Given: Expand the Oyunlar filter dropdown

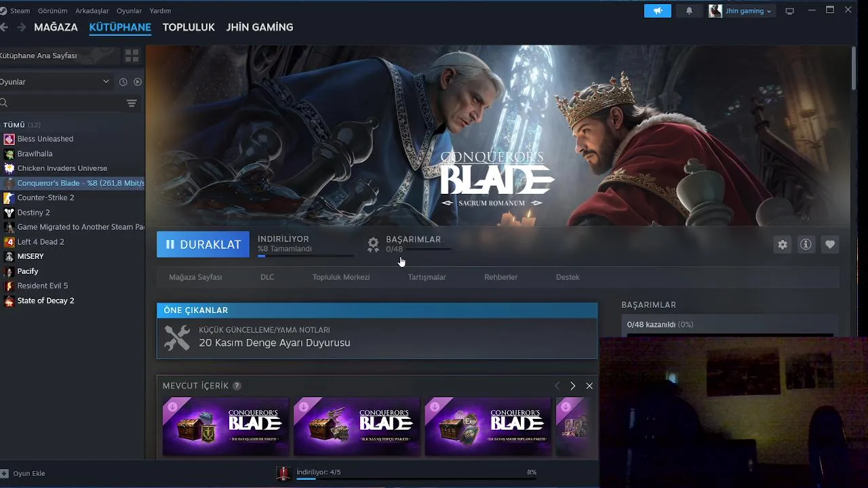Looking at the screenshot, I should click(55, 82).
